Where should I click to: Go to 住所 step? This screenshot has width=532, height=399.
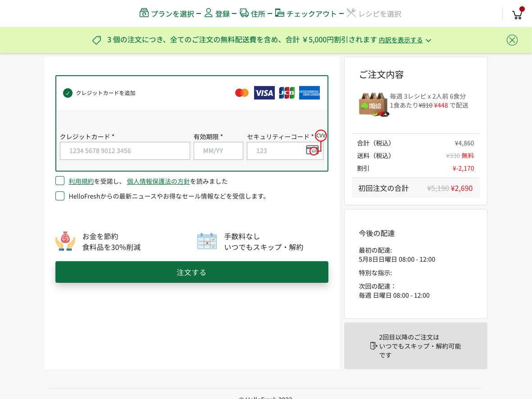tap(258, 14)
